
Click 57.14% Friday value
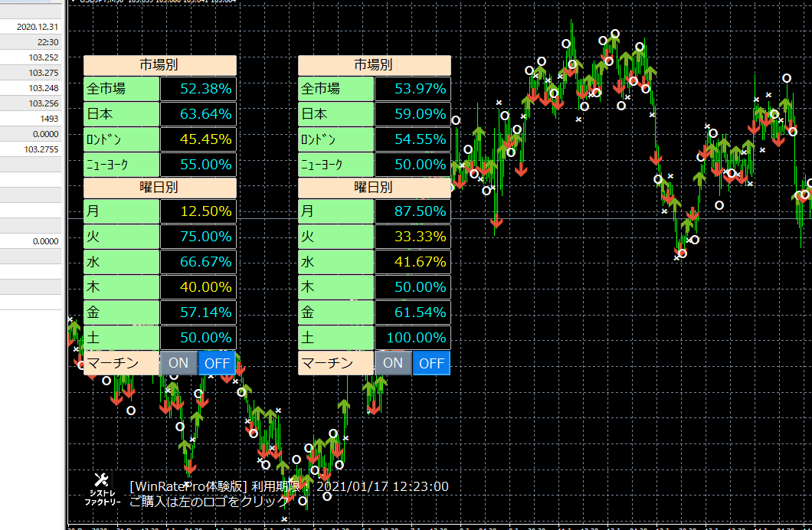[198, 312]
